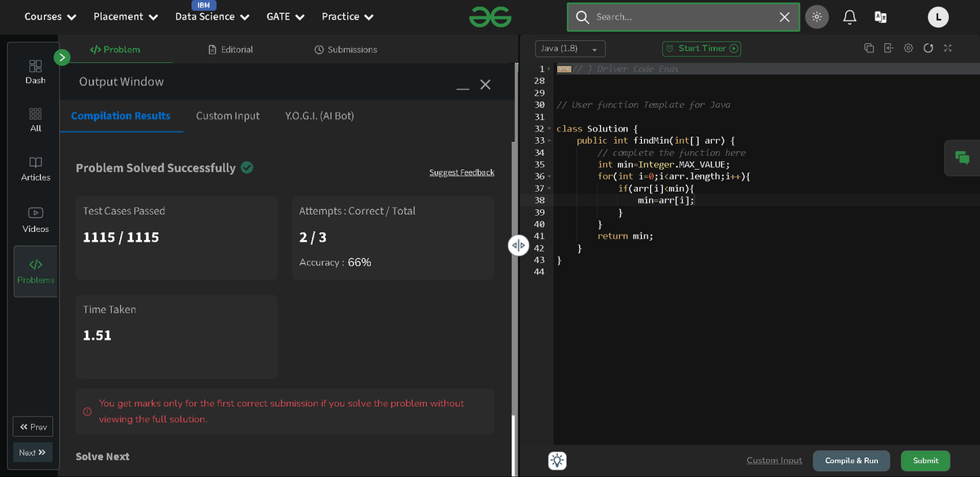Click the Suggest Feedback link
The height and width of the screenshot is (477, 980).
461,172
